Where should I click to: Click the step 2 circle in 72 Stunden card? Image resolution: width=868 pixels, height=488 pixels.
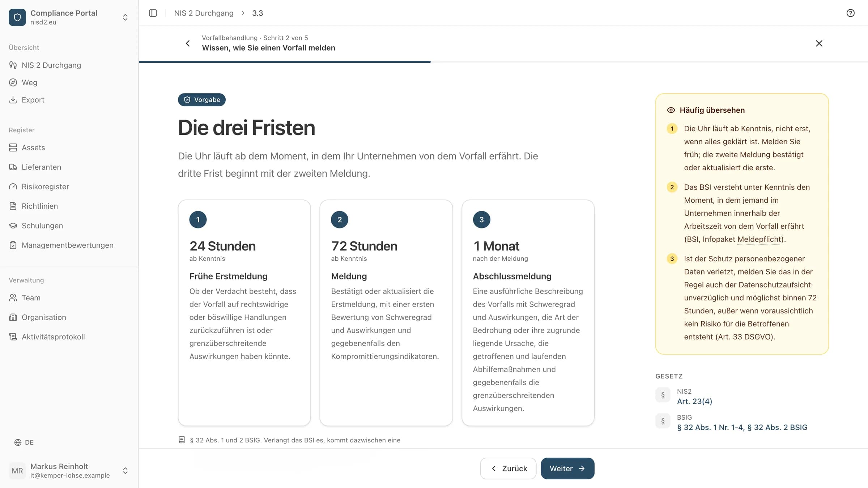[340, 219]
